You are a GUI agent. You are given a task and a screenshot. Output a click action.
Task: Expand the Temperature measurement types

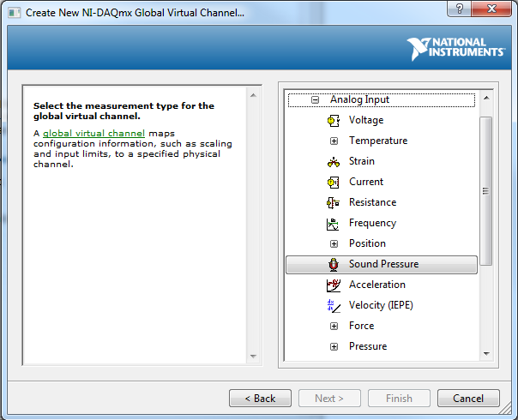334,141
